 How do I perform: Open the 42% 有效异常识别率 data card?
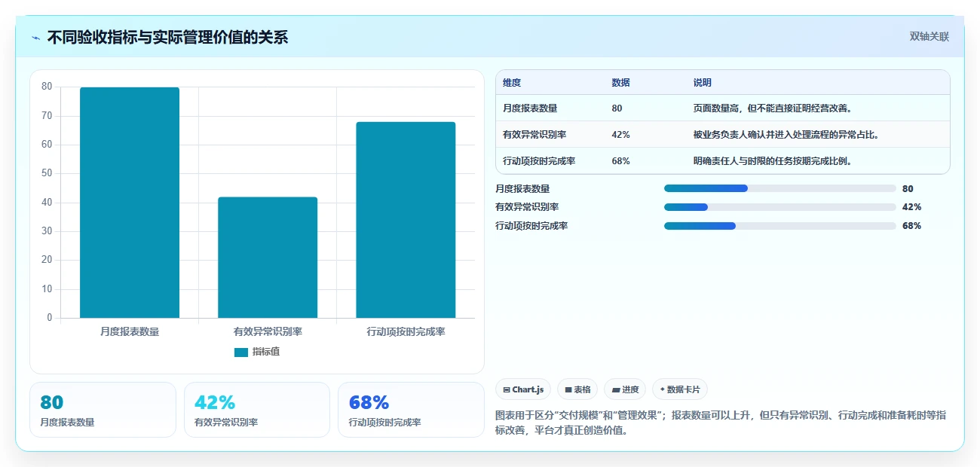(x=257, y=410)
